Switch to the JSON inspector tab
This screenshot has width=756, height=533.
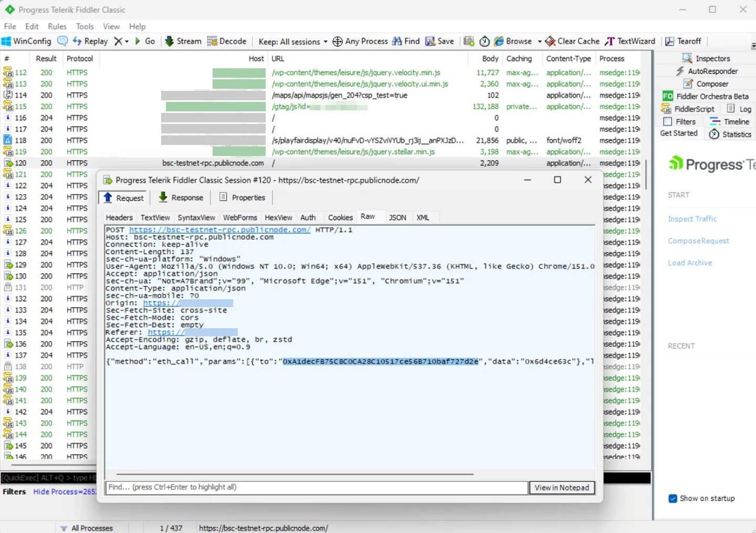397,217
